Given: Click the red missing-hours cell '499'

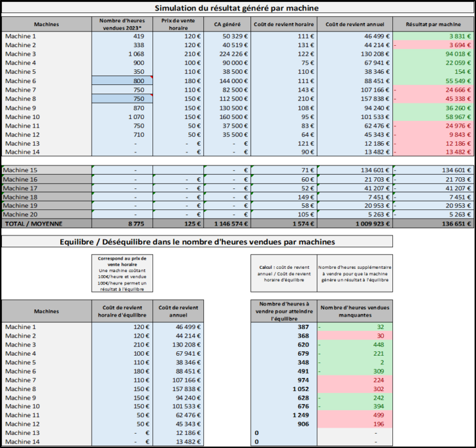Looking at the screenshot, I should click(x=355, y=415).
